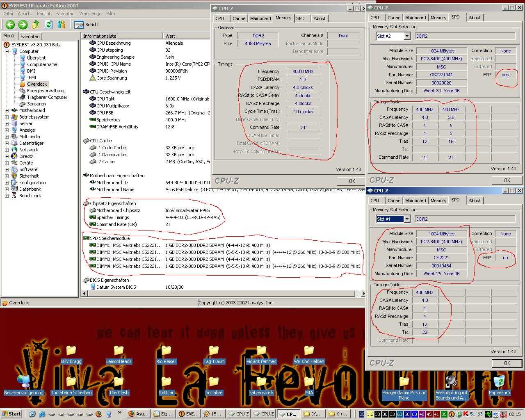Refresh the EVEREST view with the refresh icon
The image size is (525, 420).
click(48, 25)
